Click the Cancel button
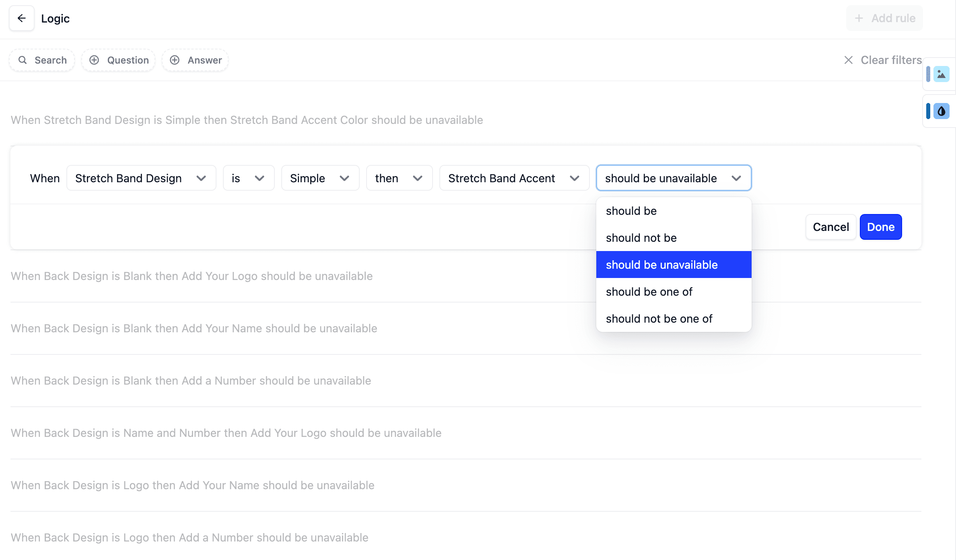The width and height of the screenshot is (956, 560). click(830, 227)
